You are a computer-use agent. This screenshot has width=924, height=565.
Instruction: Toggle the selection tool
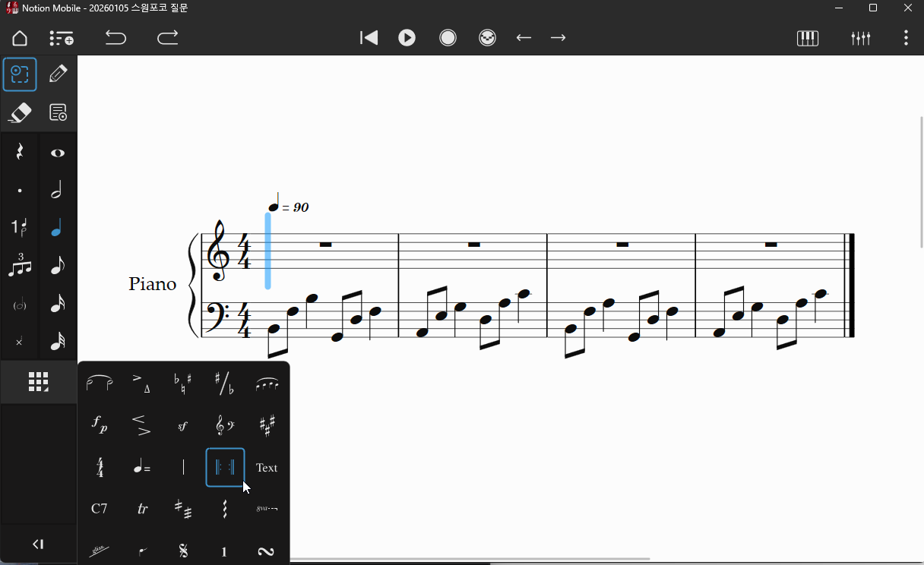click(20, 74)
